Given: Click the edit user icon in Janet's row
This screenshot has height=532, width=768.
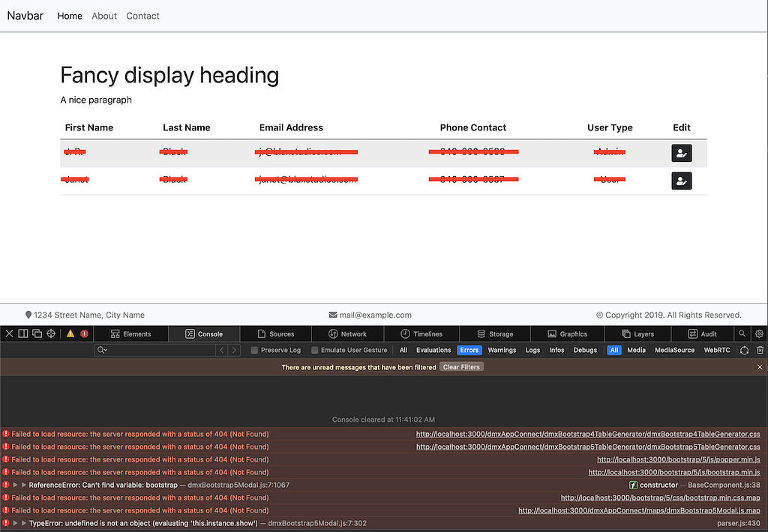Looking at the screenshot, I should [x=681, y=181].
